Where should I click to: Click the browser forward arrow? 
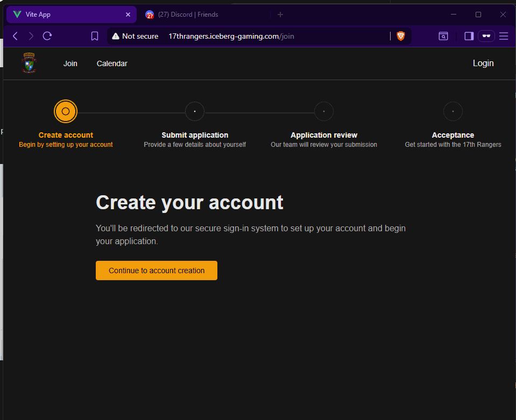(31, 36)
